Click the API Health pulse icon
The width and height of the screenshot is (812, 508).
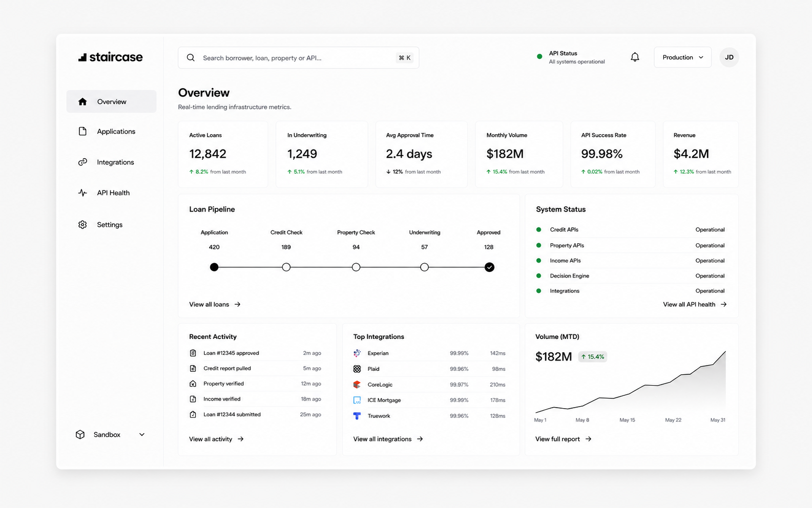click(82, 193)
